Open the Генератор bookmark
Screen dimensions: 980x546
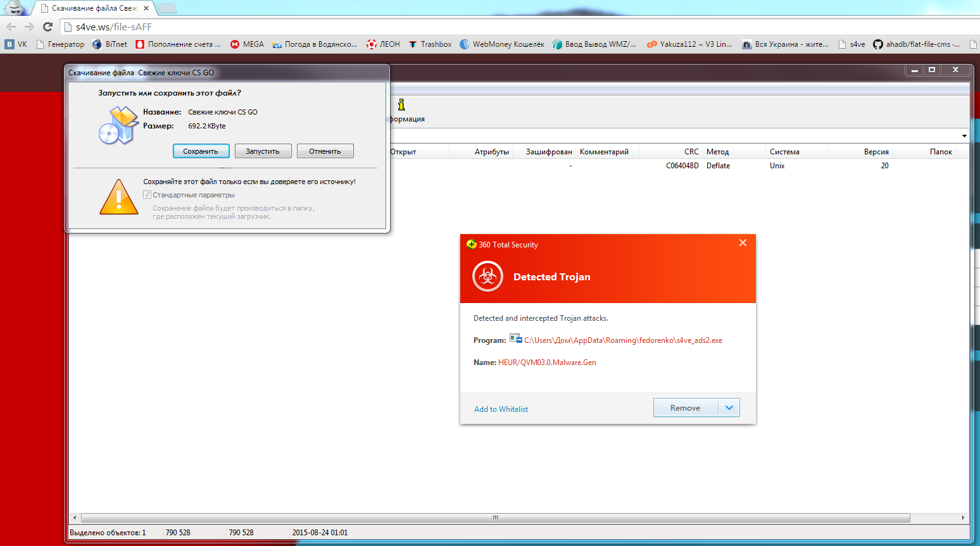pos(60,44)
